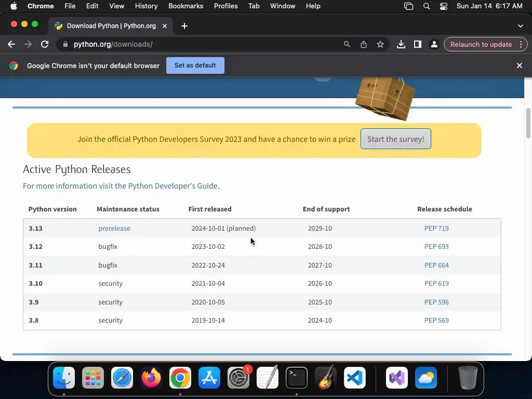Open the Weather app from the Dock

[426, 378]
